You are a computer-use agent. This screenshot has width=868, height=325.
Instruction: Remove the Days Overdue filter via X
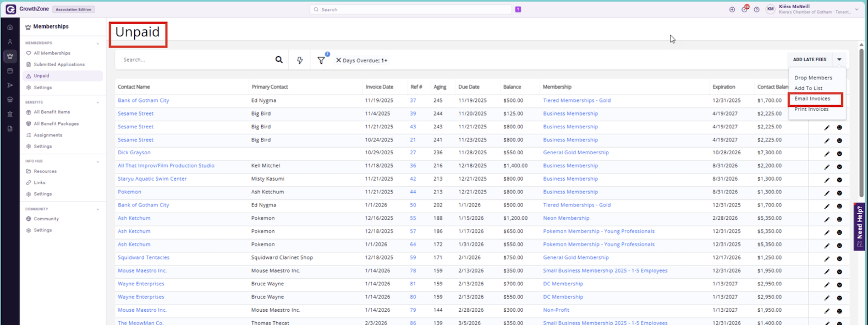coord(338,60)
